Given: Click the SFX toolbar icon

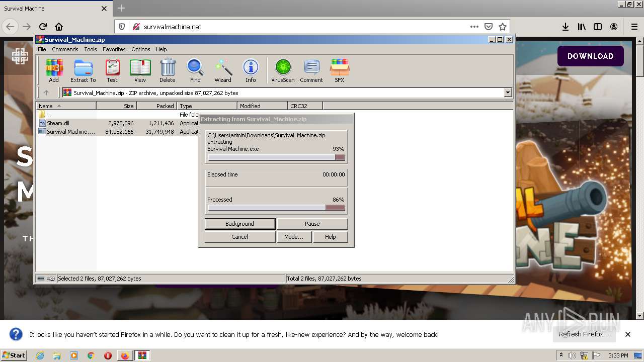Looking at the screenshot, I should click(340, 70).
